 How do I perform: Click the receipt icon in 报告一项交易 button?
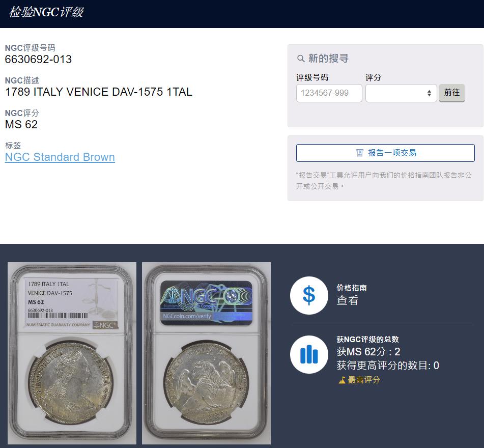tap(360, 153)
